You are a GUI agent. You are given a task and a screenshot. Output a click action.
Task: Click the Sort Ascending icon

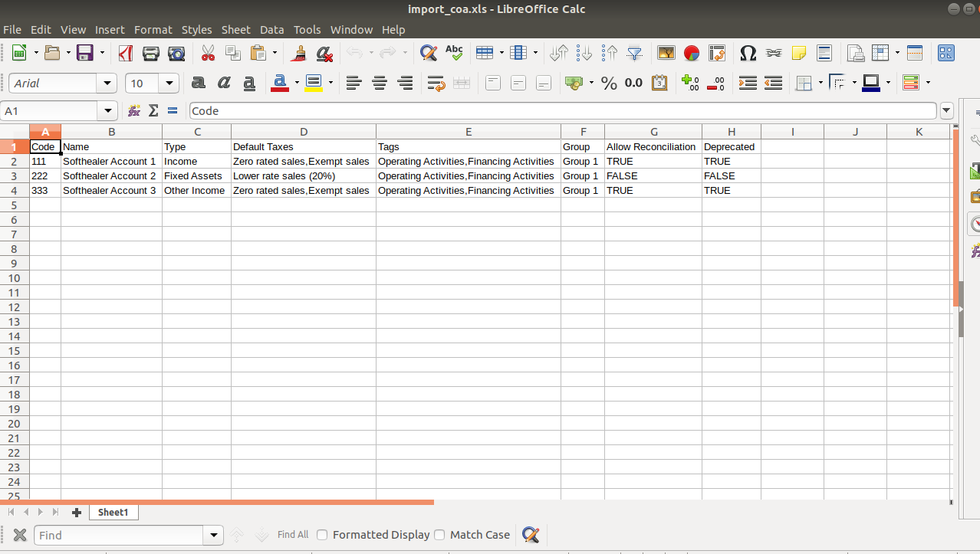584,53
